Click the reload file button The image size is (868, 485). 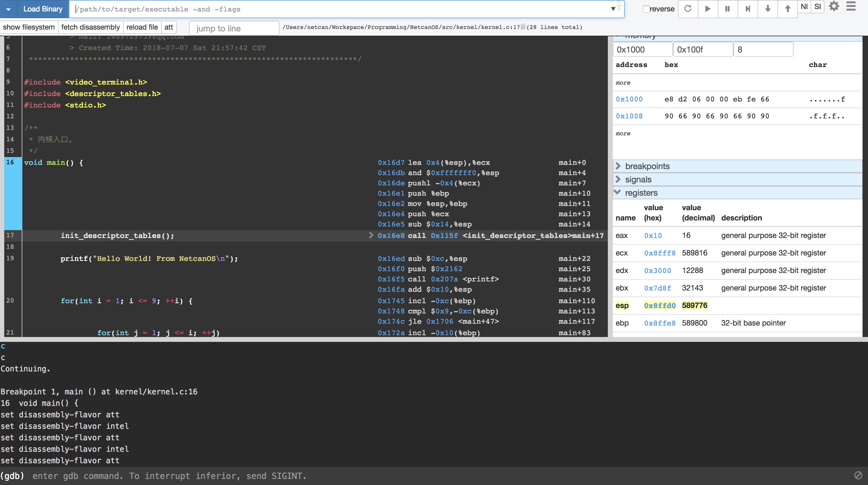point(142,27)
